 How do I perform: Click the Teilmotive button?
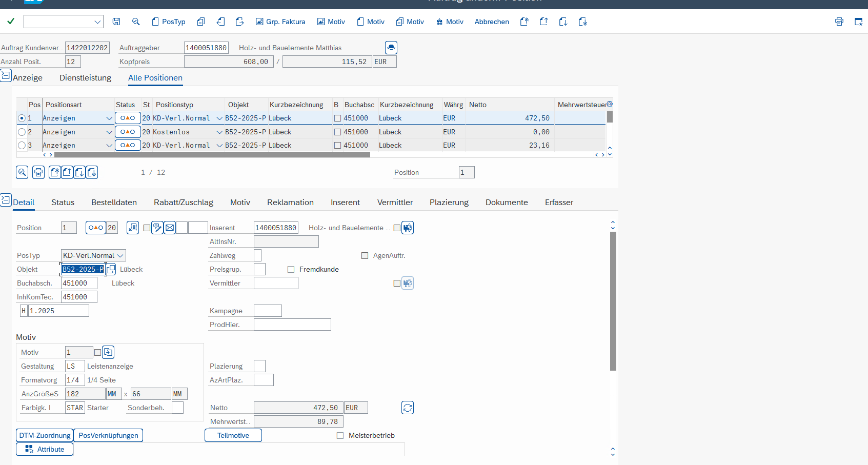tap(233, 435)
